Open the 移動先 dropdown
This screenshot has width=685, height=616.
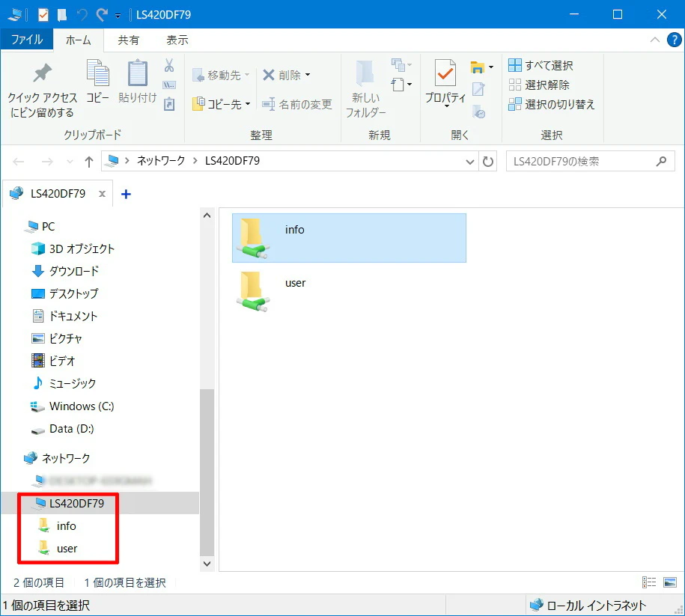click(221, 75)
